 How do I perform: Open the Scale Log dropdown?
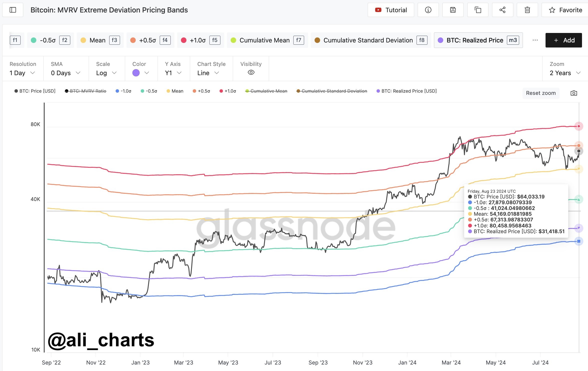point(106,73)
